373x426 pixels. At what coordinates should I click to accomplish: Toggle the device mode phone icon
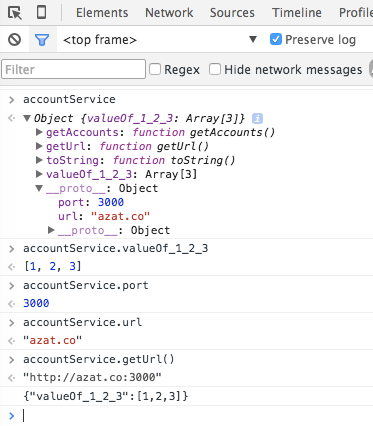(41, 12)
